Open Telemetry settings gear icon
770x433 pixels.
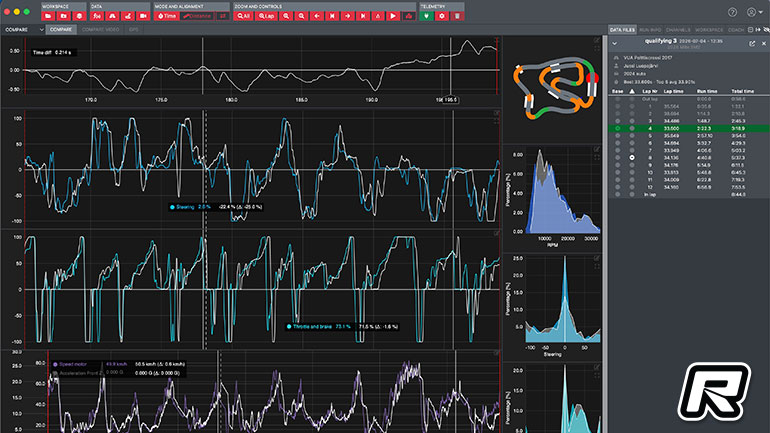(442, 16)
